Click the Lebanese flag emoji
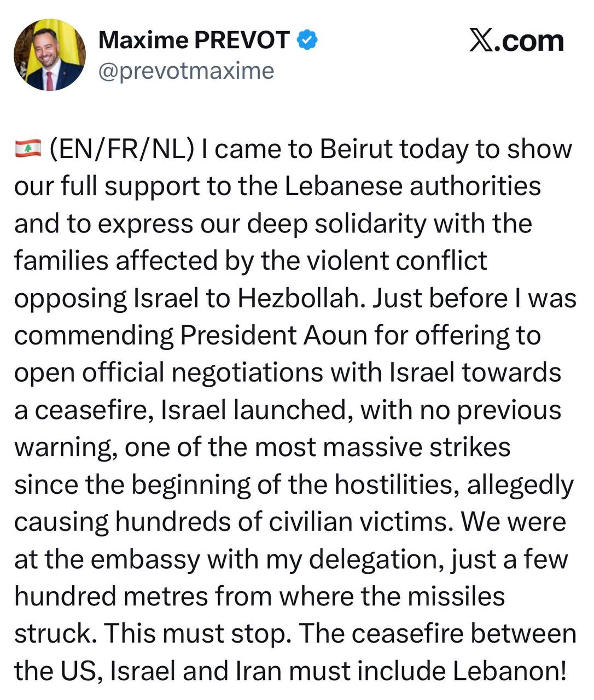The image size is (594, 700). pyautogui.click(x=27, y=149)
